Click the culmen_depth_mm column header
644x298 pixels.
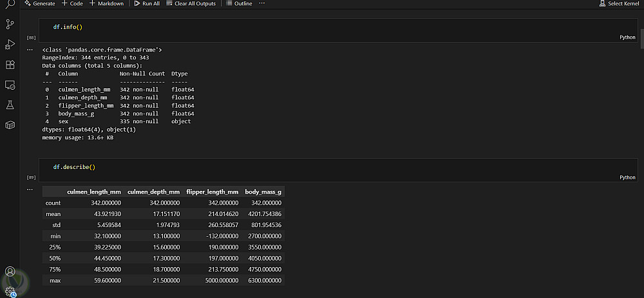(154, 192)
